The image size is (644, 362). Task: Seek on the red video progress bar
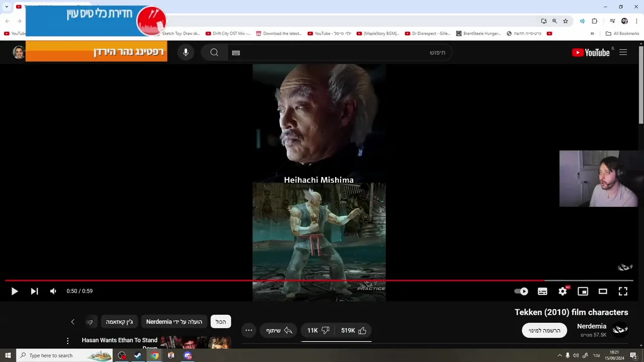click(x=319, y=281)
